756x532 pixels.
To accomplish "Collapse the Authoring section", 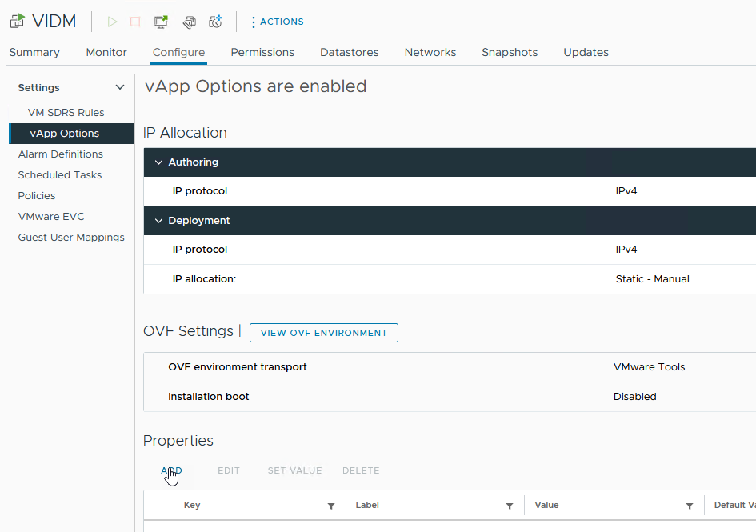I will 158,162.
